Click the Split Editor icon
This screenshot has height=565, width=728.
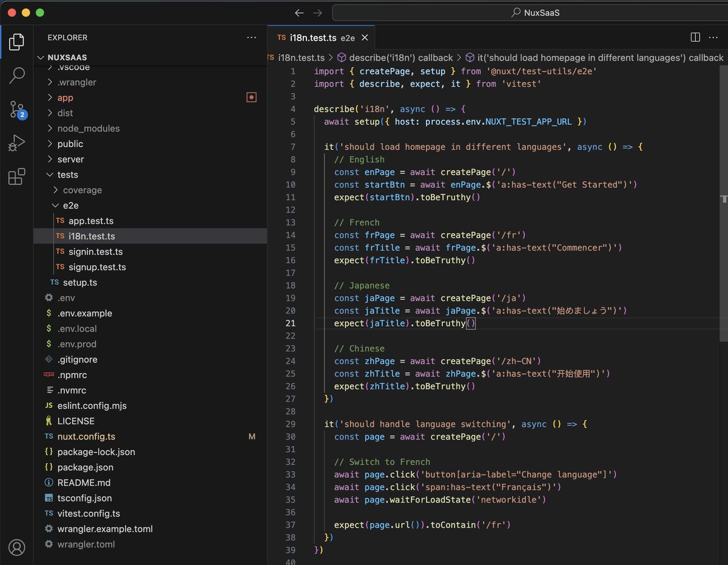(695, 38)
